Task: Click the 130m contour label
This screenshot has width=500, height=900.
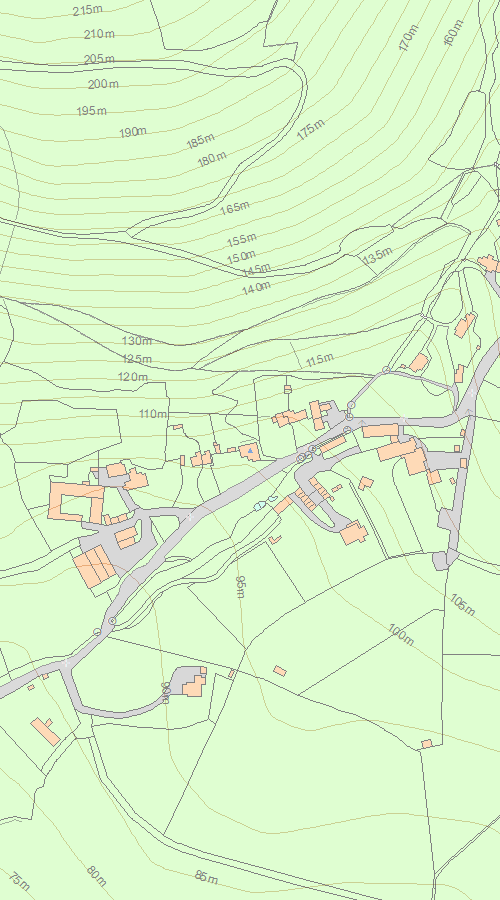Action: 137,340
